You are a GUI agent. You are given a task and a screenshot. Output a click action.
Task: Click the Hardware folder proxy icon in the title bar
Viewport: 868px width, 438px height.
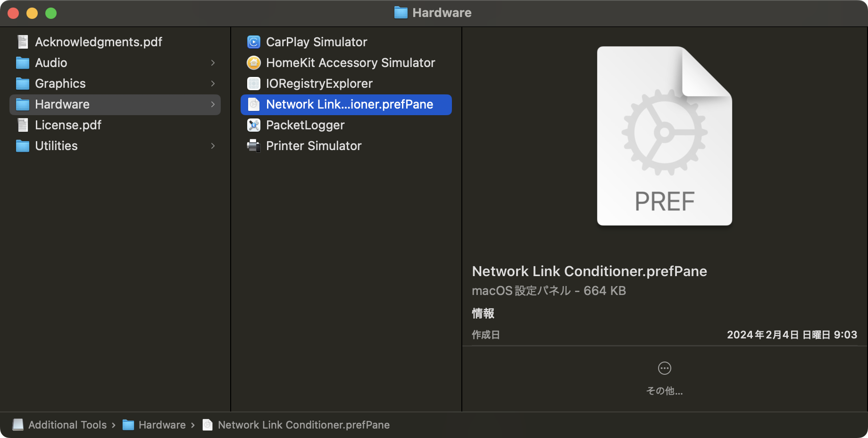point(401,13)
